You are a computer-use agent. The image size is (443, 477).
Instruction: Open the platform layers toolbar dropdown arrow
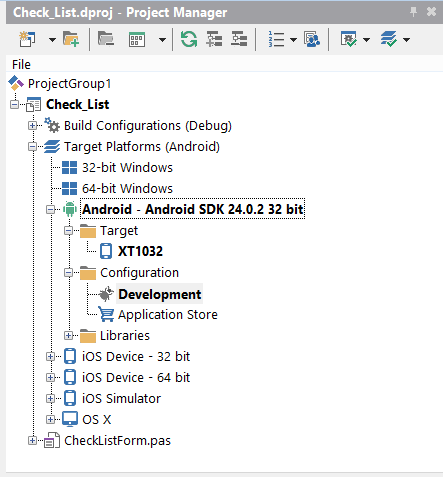click(406, 40)
